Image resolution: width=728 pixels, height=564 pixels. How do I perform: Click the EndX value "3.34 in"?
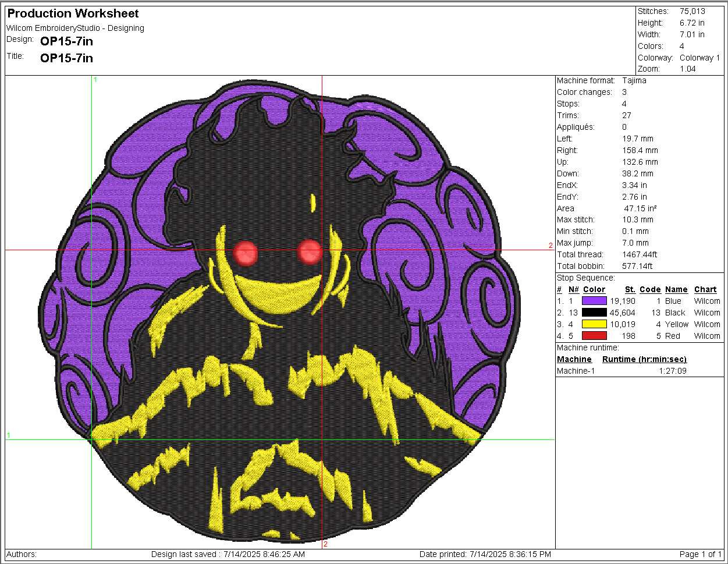634,185
